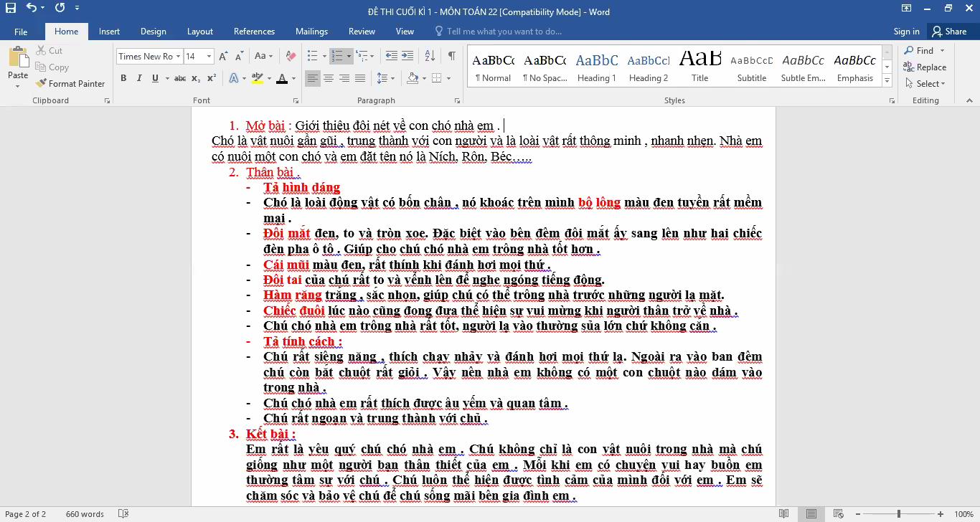Open the Paragraph dialog launcher

point(457,101)
